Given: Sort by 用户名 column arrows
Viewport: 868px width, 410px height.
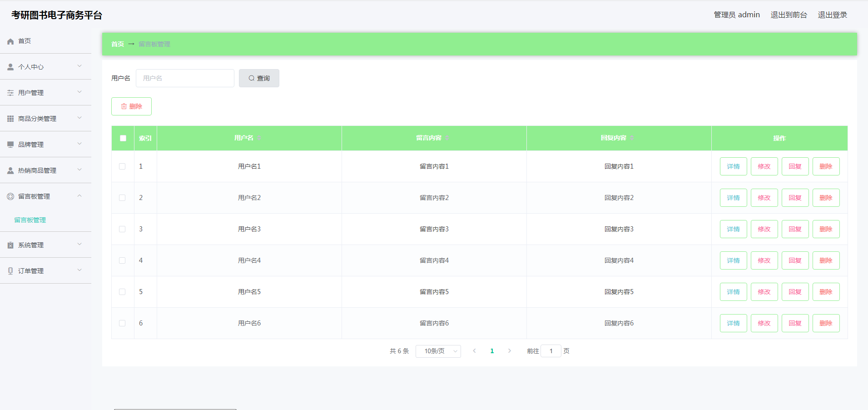Looking at the screenshot, I should (x=259, y=138).
